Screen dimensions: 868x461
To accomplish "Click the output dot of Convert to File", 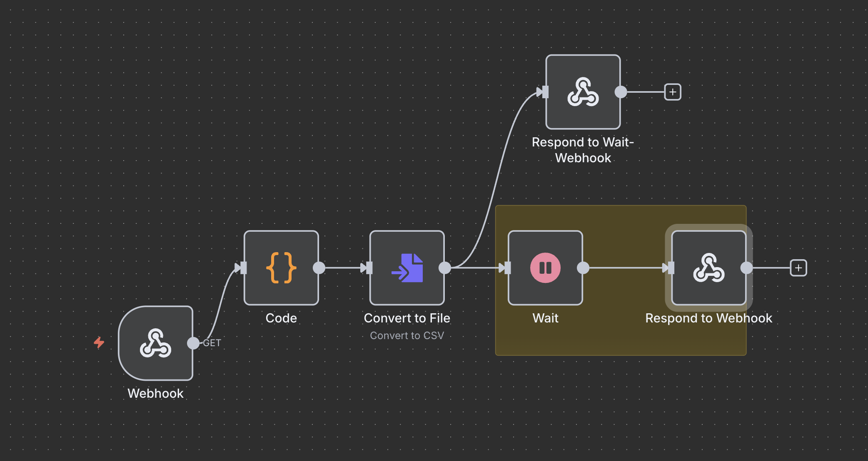I will pyautogui.click(x=445, y=268).
